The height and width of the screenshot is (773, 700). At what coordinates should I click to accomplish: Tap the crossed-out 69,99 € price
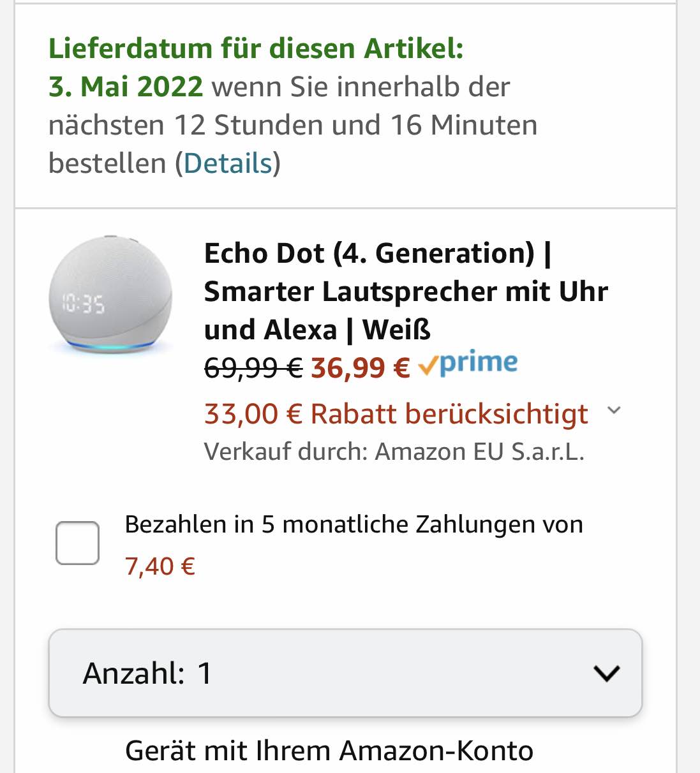point(253,368)
